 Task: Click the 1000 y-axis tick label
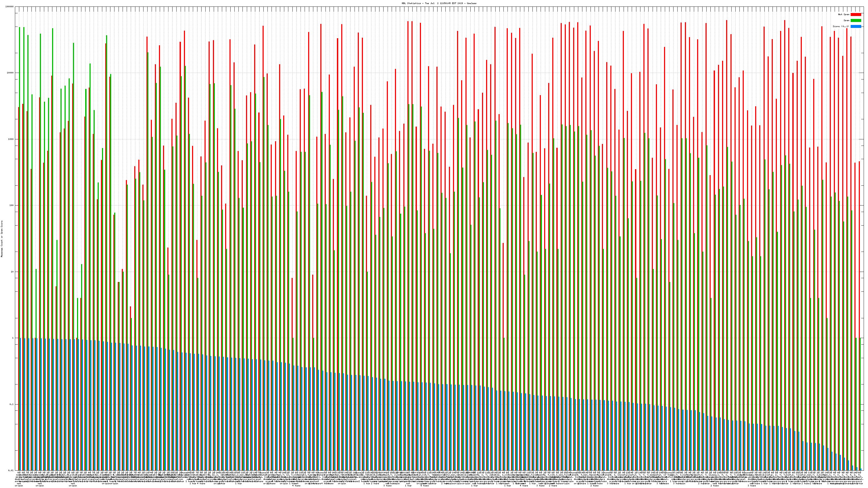pyautogui.click(x=11, y=139)
